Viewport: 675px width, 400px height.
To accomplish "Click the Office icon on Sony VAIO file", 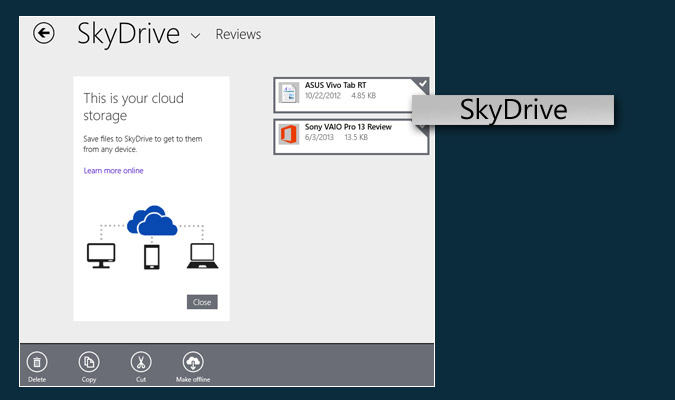I will 289,137.
